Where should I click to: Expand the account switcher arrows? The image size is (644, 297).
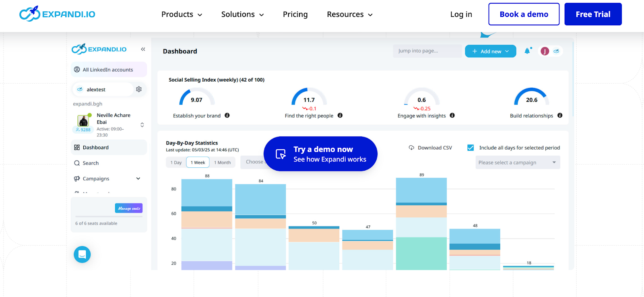pyautogui.click(x=142, y=125)
